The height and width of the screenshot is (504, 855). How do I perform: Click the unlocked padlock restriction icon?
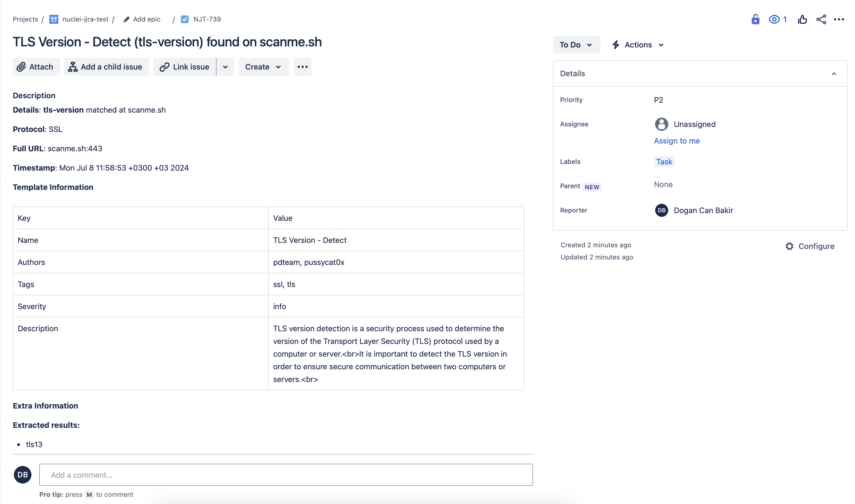pos(755,19)
